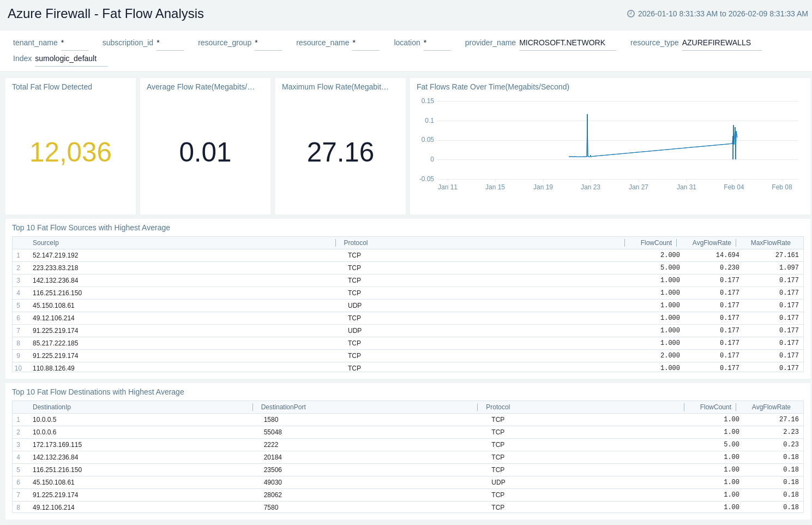Select the resource_group filter field
The width and height of the screenshot is (812, 525).
point(268,43)
